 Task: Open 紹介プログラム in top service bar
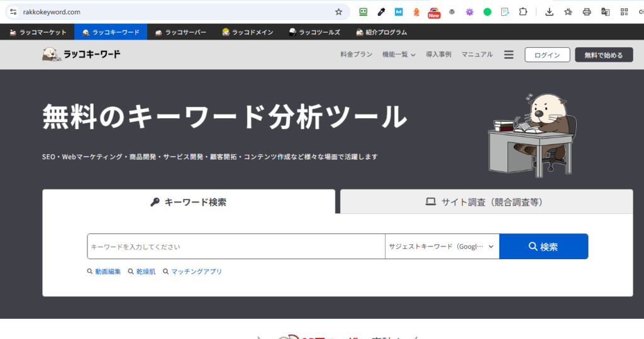(382, 32)
